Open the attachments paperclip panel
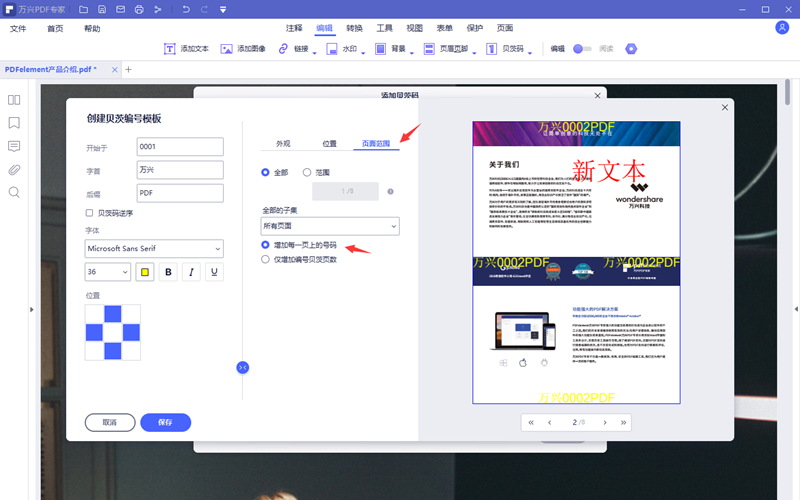 click(14, 169)
